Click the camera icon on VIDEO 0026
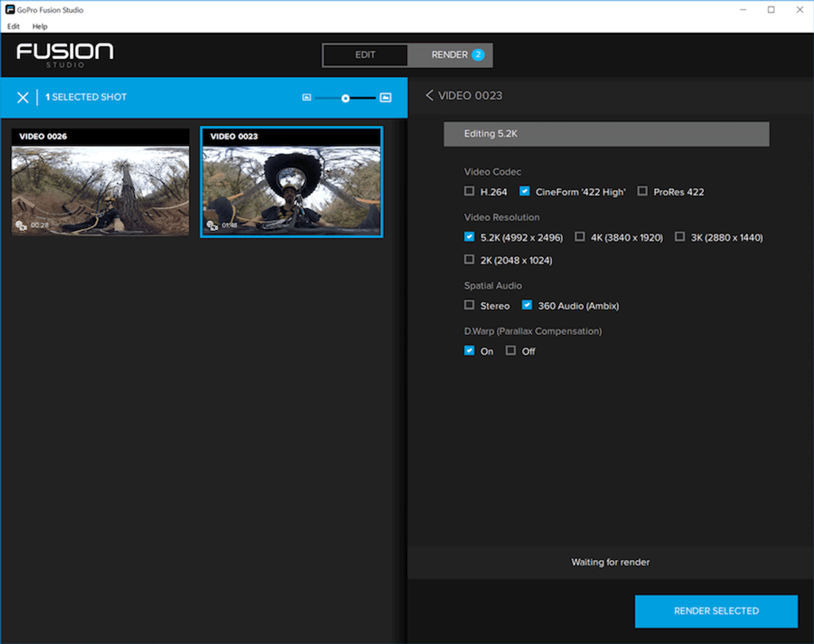 tap(21, 225)
